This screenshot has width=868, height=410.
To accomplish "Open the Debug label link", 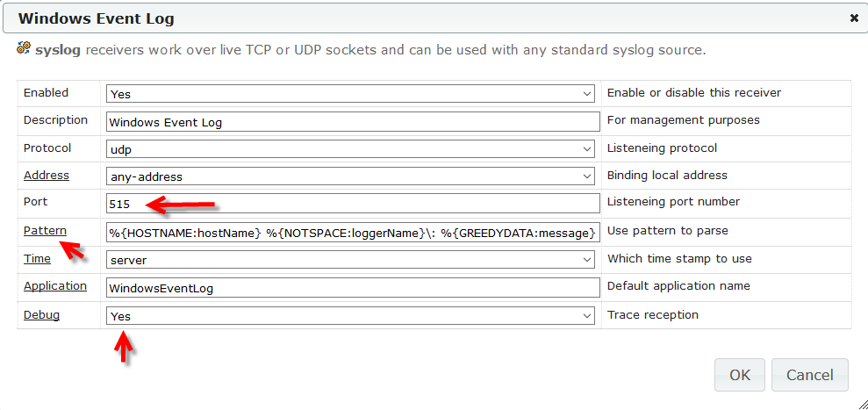I will pos(41,314).
